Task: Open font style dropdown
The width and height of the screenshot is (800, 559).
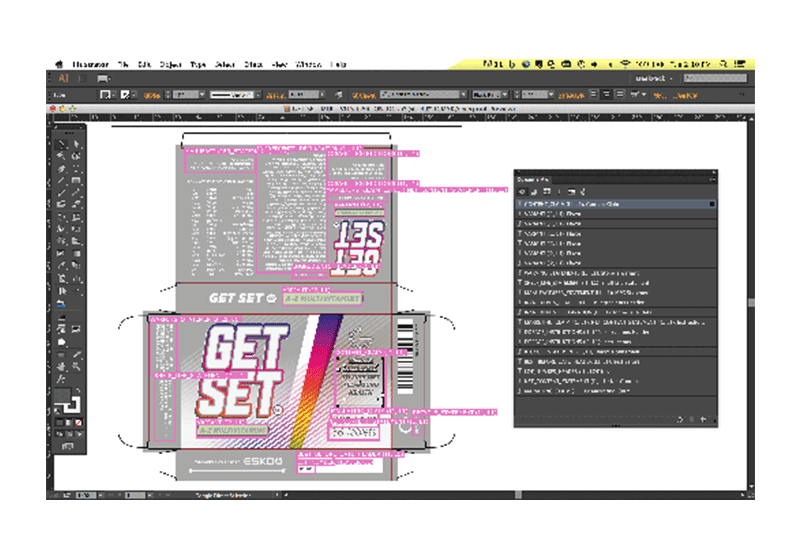Action: [x=505, y=95]
